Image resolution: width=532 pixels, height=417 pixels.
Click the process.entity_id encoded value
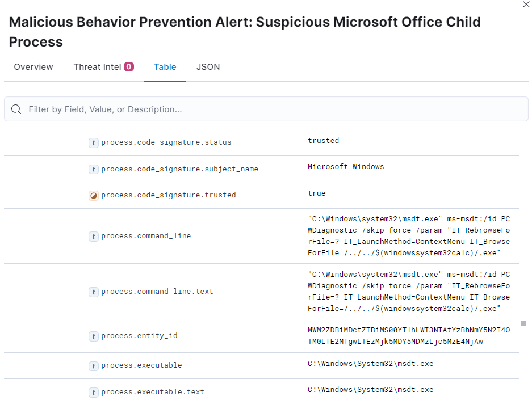[408, 336]
